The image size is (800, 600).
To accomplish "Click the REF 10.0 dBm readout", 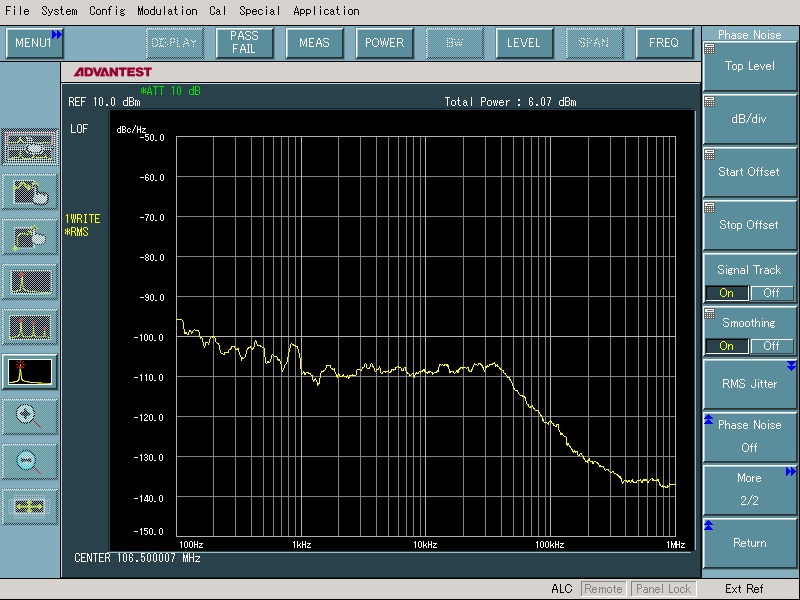I will coord(104,102).
